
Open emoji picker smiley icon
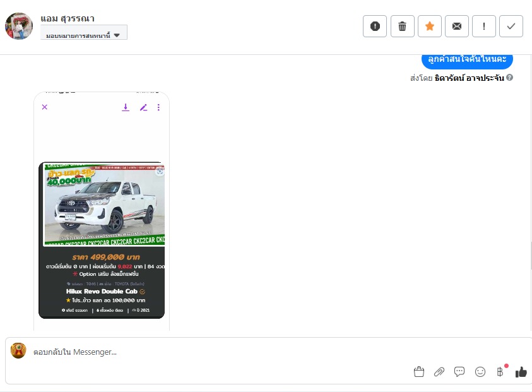pos(480,372)
